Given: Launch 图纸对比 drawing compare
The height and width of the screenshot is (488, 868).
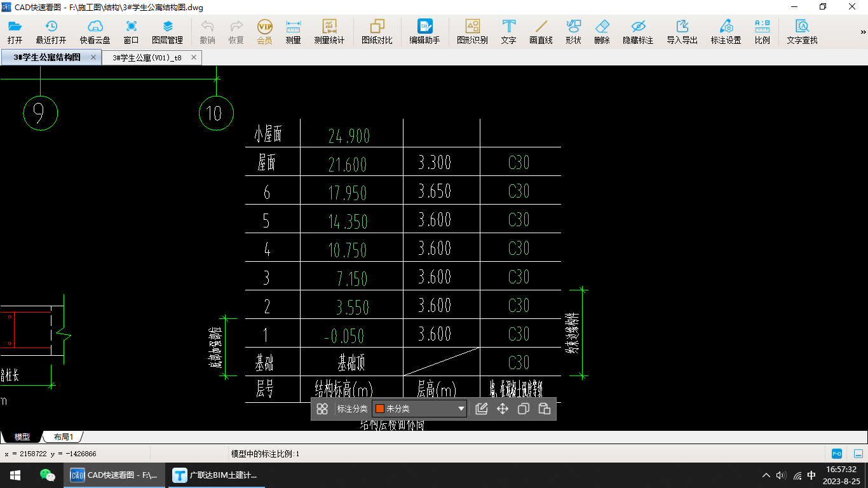Looking at the screenshot, I should pyautogui.click(x=377, y=32).
